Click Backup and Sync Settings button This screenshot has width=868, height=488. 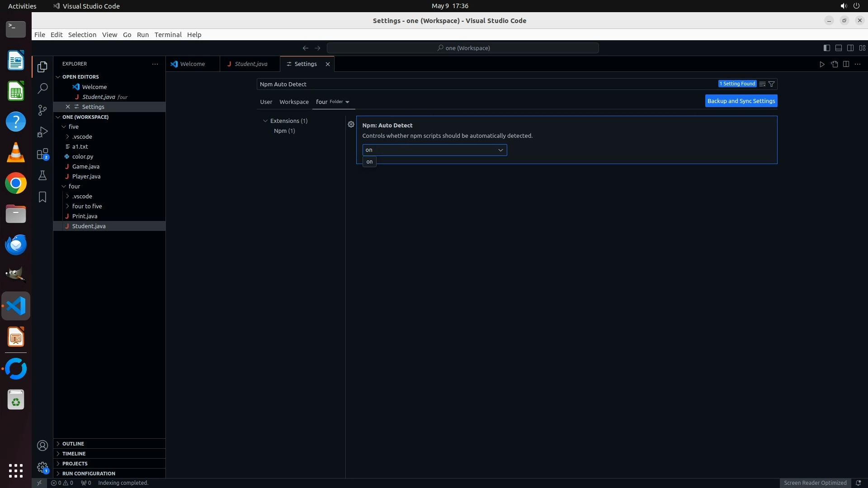click(741, 101)
